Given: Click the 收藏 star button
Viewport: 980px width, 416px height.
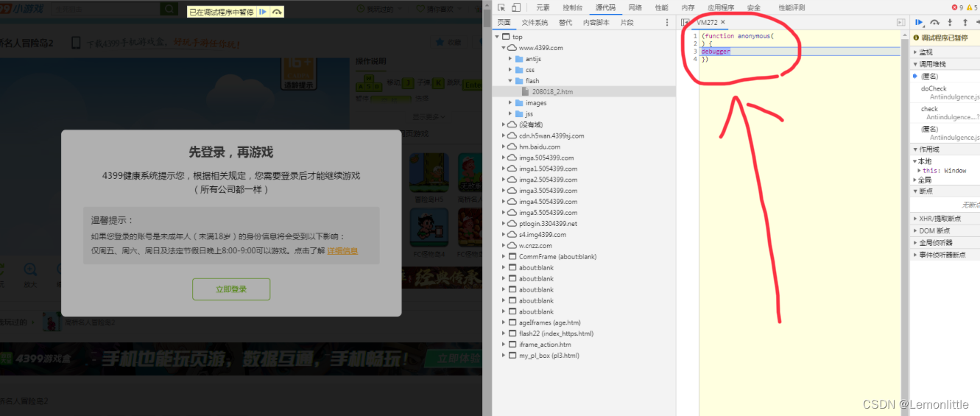Looking at the screenshot, I should (x=449, y=42).
